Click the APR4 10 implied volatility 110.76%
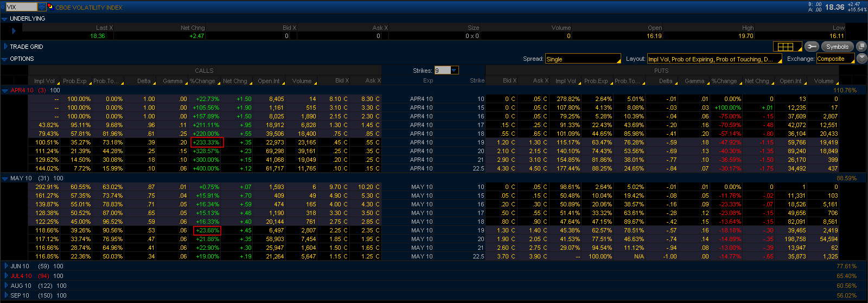Screen dimensions: 868x303 coord(845,91)
